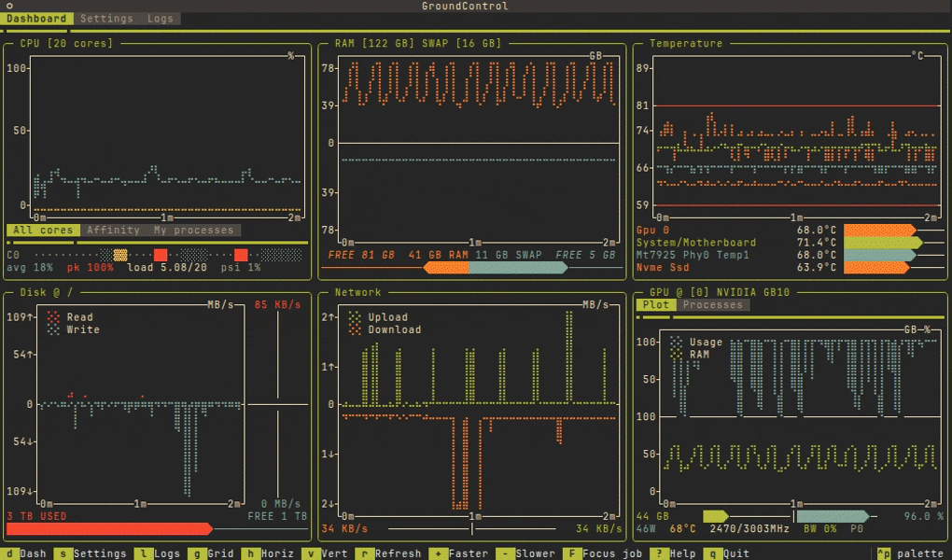952x560 pixels.
Task: Click the FREE 81 GB RAM label
Action: click(361, 255)
